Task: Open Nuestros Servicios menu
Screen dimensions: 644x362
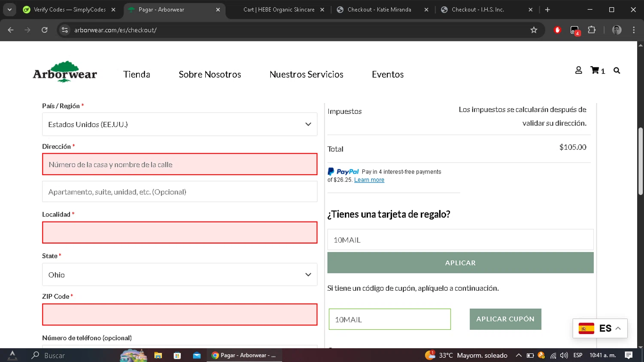Action: click(307, 74)
